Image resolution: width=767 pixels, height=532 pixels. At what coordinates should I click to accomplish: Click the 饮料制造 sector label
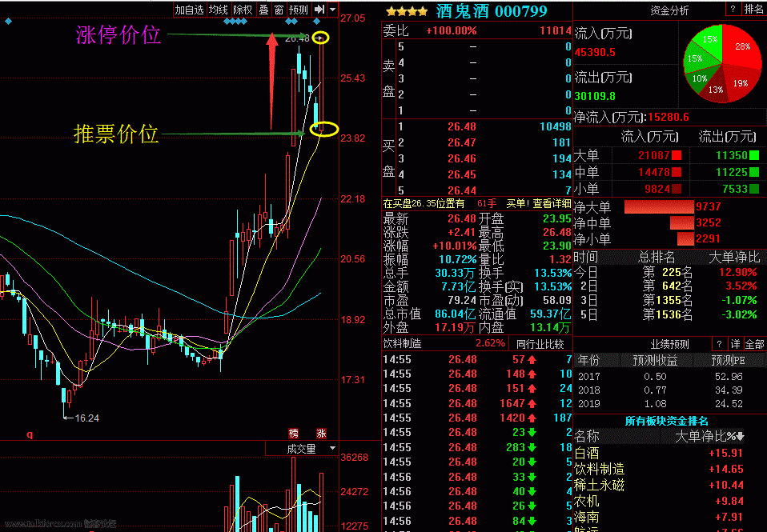402,344
